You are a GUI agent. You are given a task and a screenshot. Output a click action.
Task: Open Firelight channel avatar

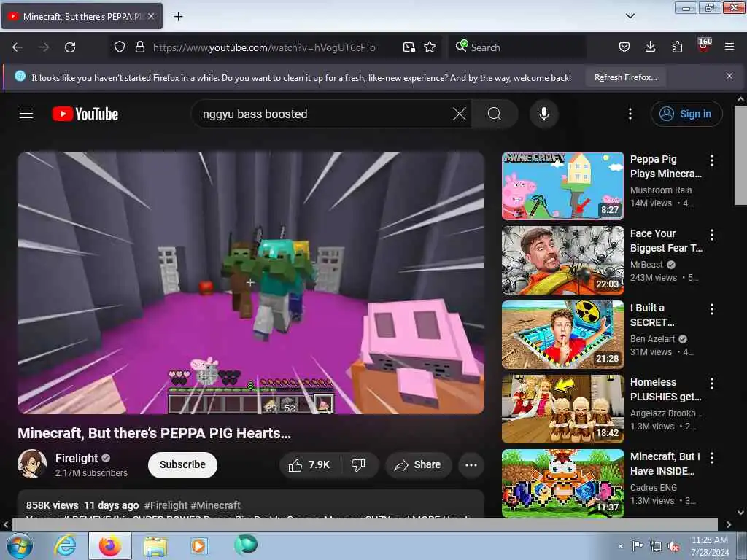(32, 464)
